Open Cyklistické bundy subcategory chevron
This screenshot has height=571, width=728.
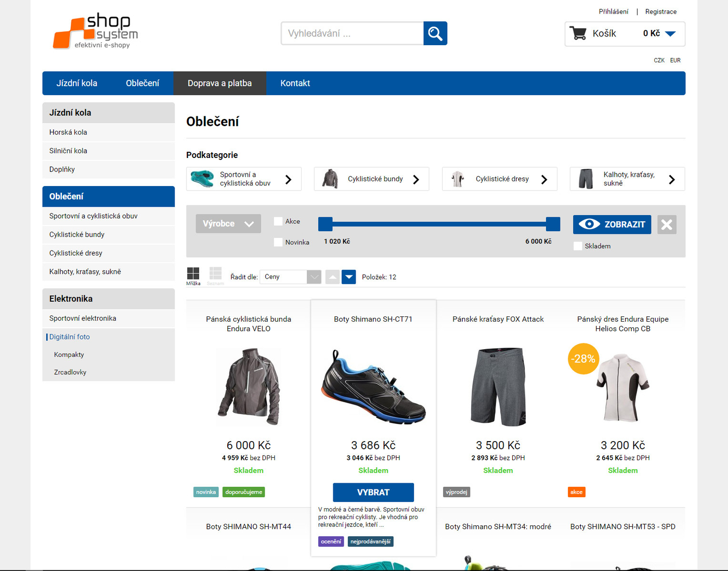tap(416, 179)
